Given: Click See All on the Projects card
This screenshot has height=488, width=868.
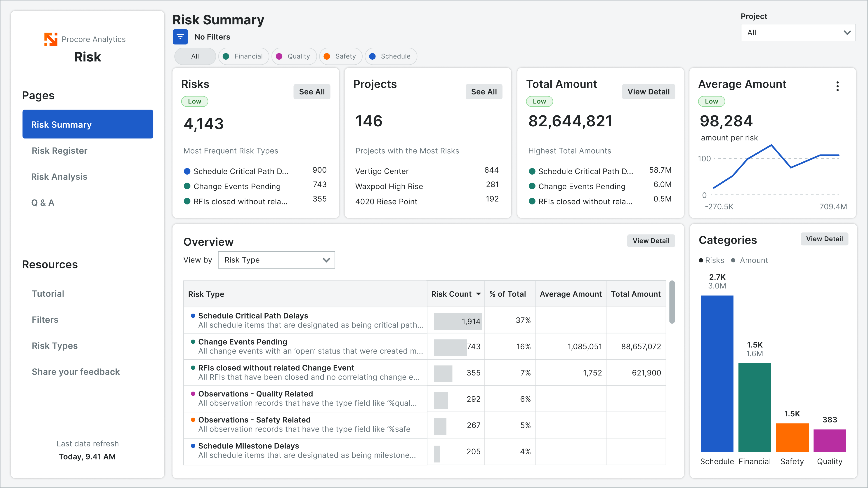Looking at the screenshot, I should (x=484, y=91).
